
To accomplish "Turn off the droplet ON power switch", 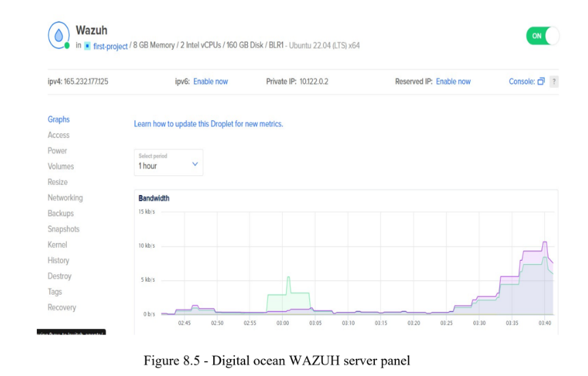I will (542, 36).
